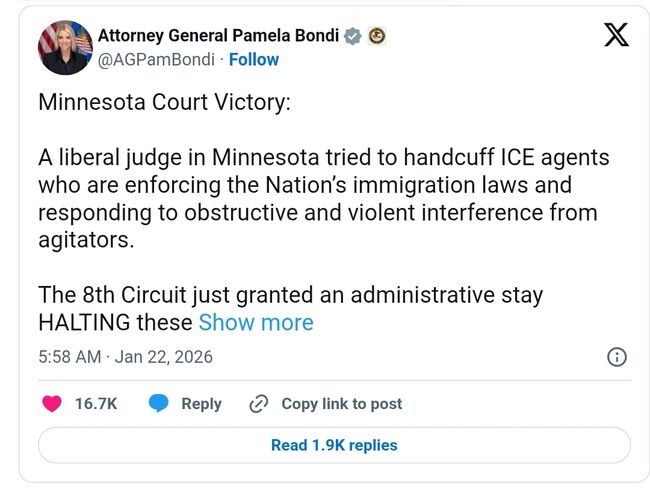Click the gray verified checkmark badge

(352, 36)
